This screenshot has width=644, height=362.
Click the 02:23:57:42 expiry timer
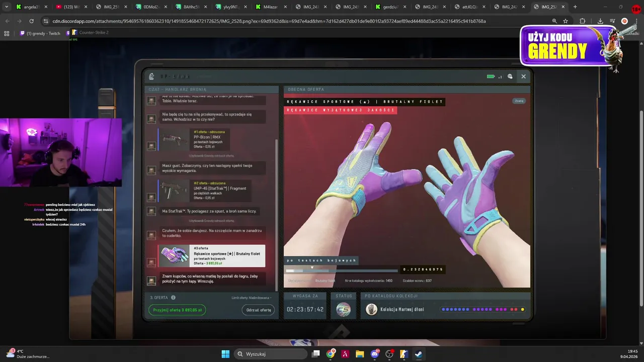click(305, 310)
